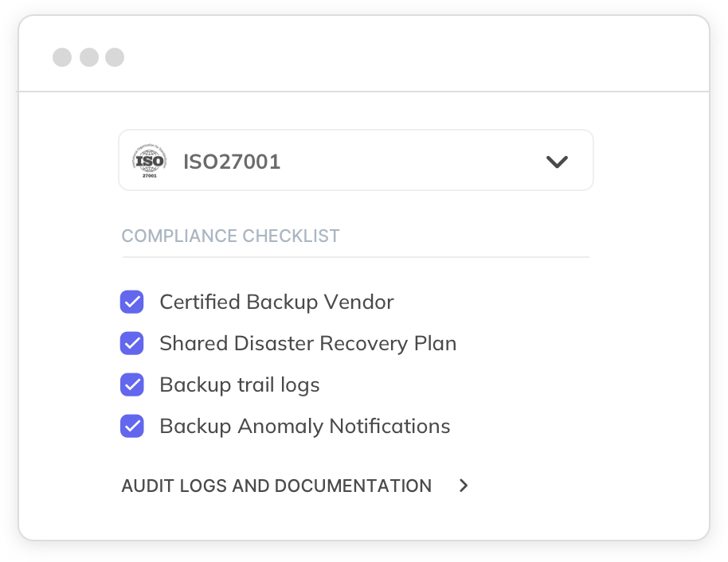728x562 pixels.
Task: Click Shared Disaster Recovery Plan text
Action: pos(307,344)
